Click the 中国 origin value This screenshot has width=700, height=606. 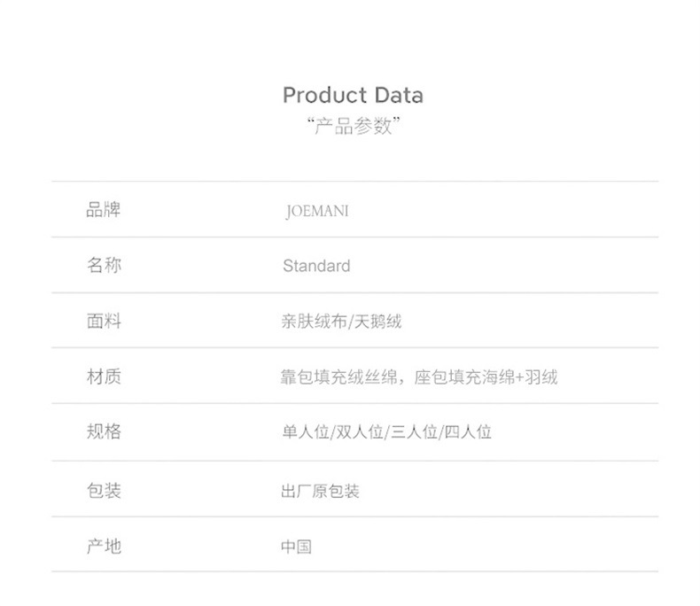[297, 547]
